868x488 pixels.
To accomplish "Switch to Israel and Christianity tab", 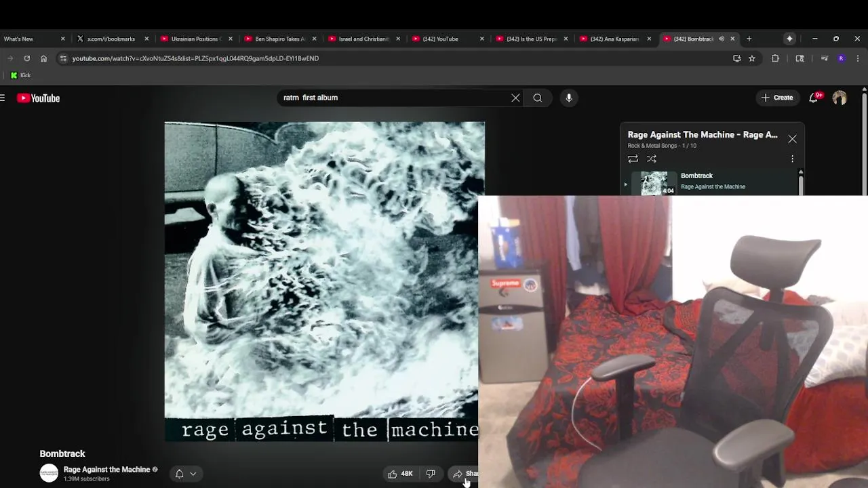I will (x=363, y=39).
